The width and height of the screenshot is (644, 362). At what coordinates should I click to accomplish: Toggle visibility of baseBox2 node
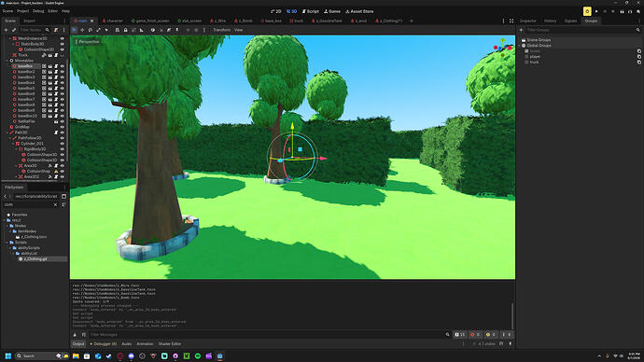(x=63, y=72)
